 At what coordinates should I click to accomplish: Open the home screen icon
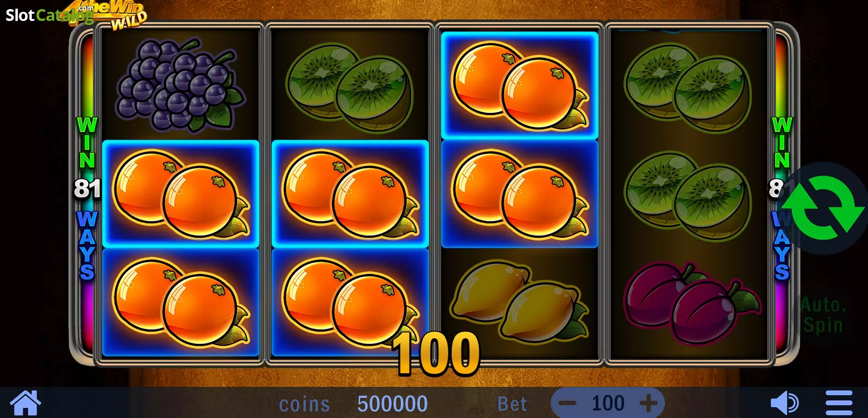26,403
